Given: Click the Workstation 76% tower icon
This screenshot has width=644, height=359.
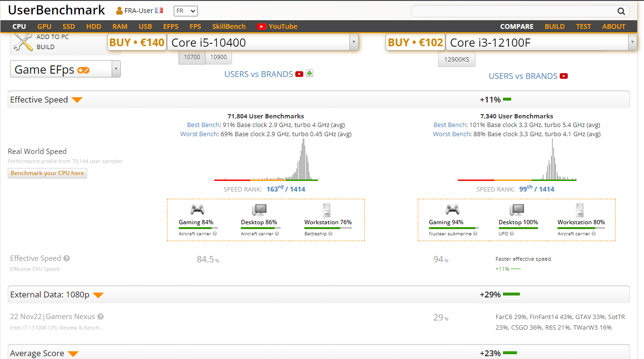Looking at the screenshot, I should click(x=327, y=209).
